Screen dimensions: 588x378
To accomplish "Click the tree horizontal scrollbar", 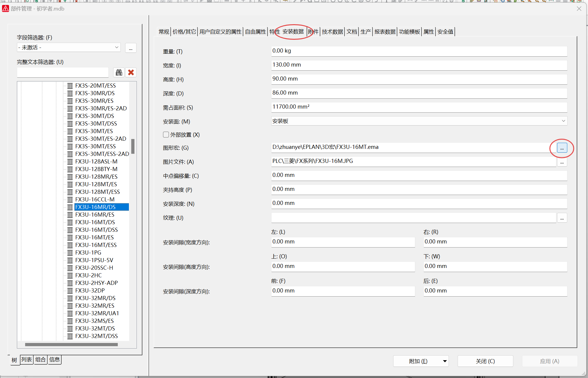I will point(71,344).
